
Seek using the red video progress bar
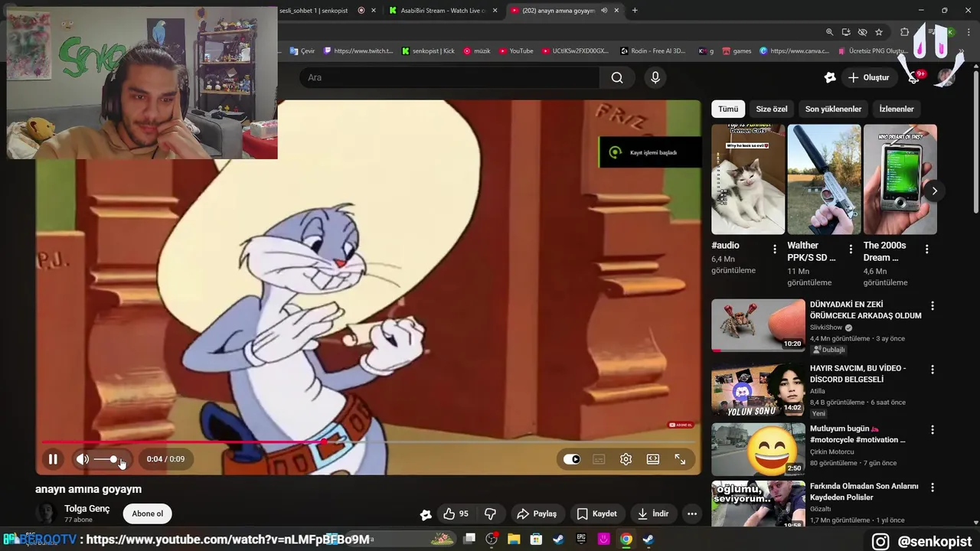tap(368, 442)
